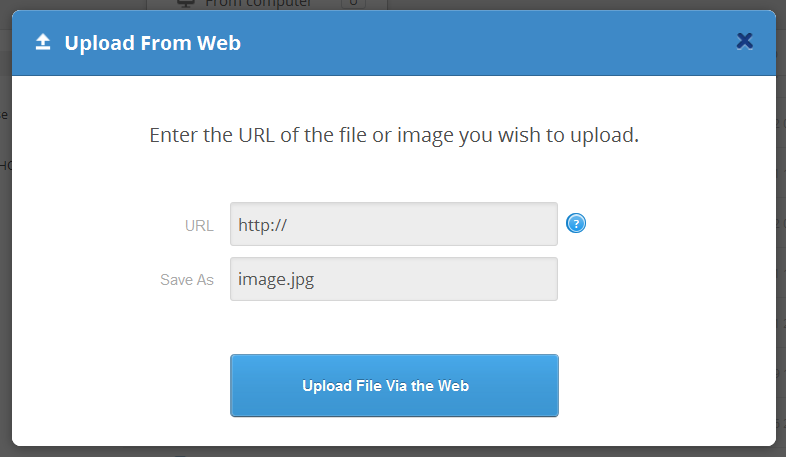Image resolution: width=786 pixels, height=457 pixels.
Task: Click the http:// placeholder text
Action: (x=263, y=225)
